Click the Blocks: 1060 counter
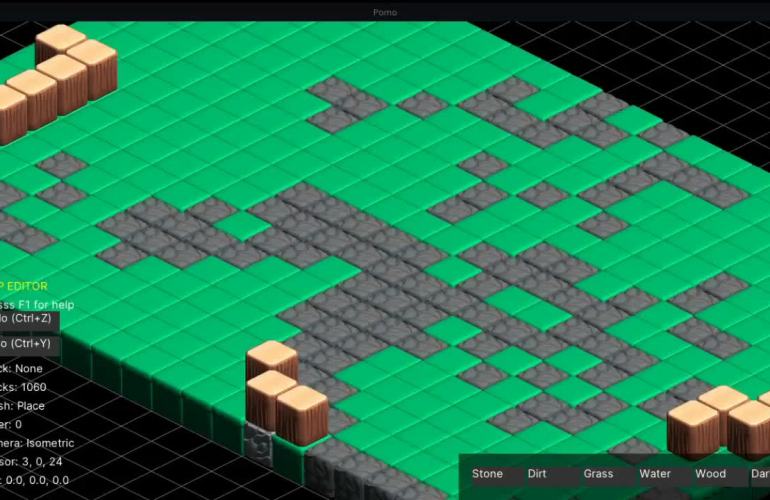This screenshot has height=500, width=770. [24, 387]
